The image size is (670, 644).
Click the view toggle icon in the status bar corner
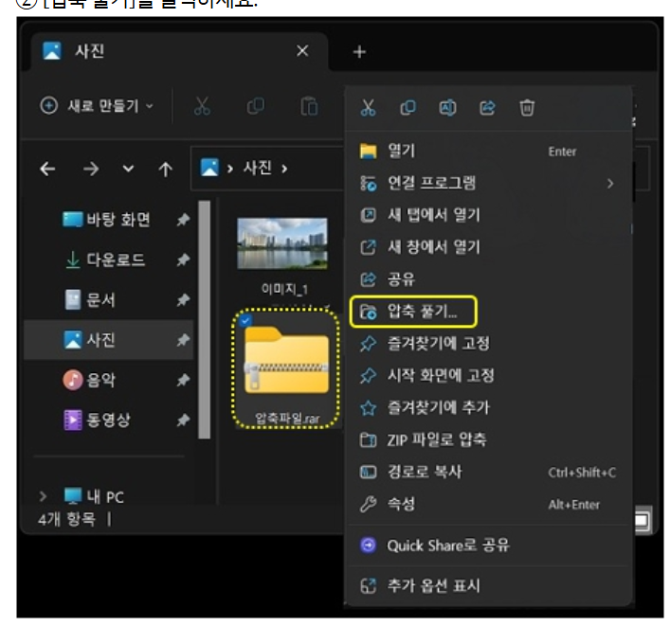[x=642, y=521]
